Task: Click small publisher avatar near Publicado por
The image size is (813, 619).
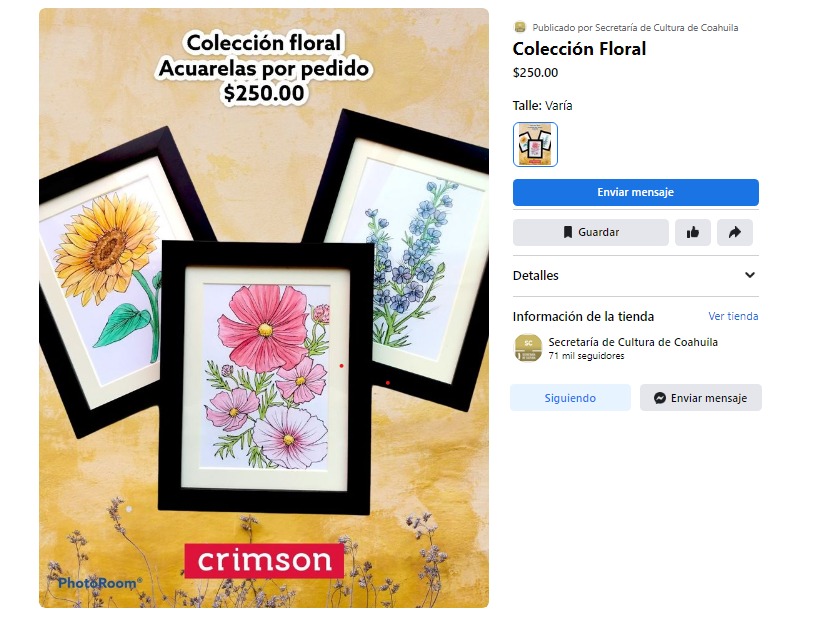Action: click(x=520, y=27)
